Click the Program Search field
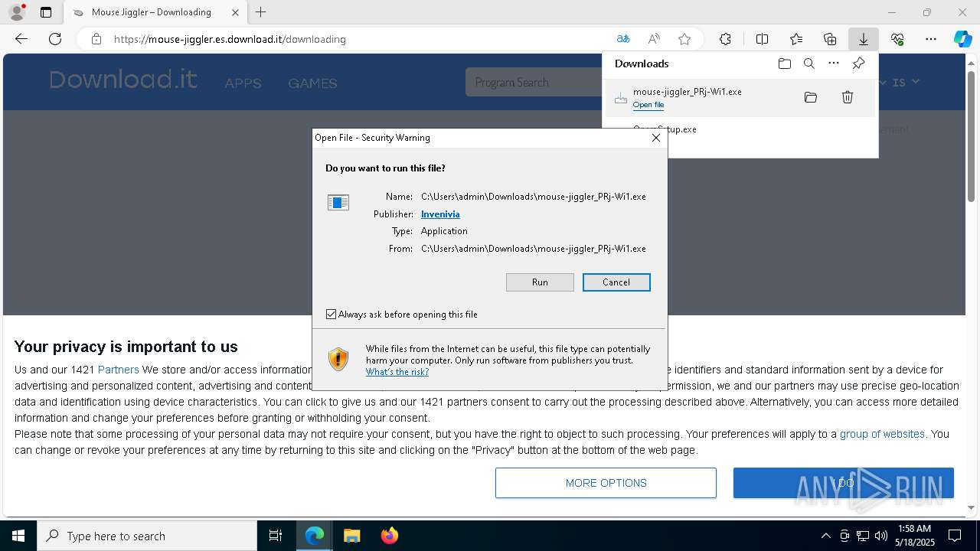 [x=534, y=82]
